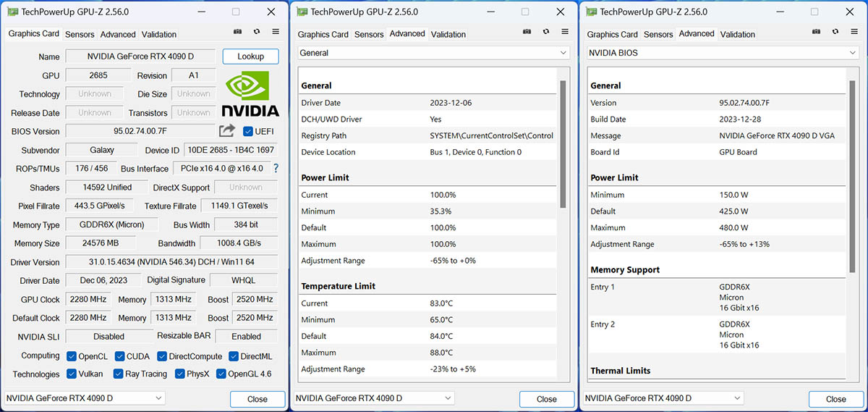Viewport: 868px width, 412px height.
Task: Toggle the CUDA checkbox
Action: (119, 356)
